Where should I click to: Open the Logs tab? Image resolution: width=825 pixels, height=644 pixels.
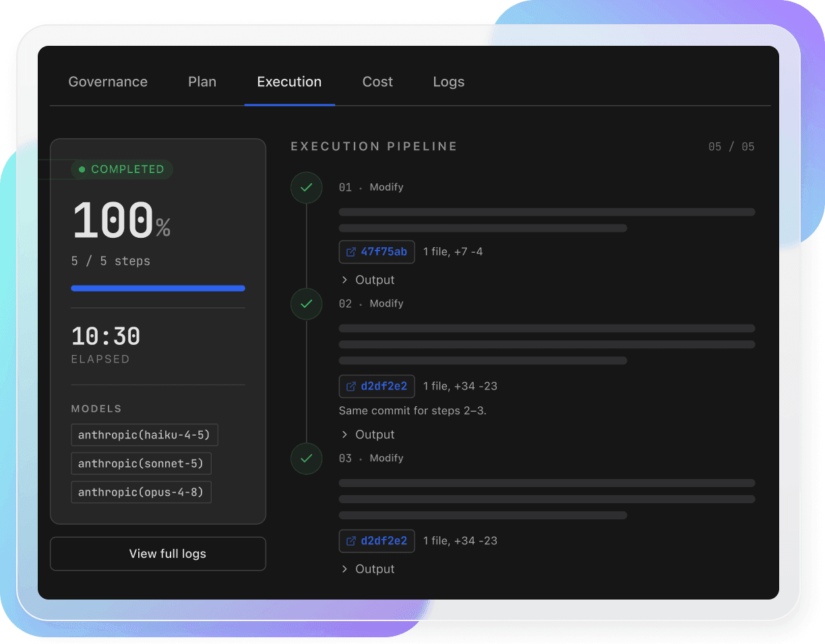[448, 82]
